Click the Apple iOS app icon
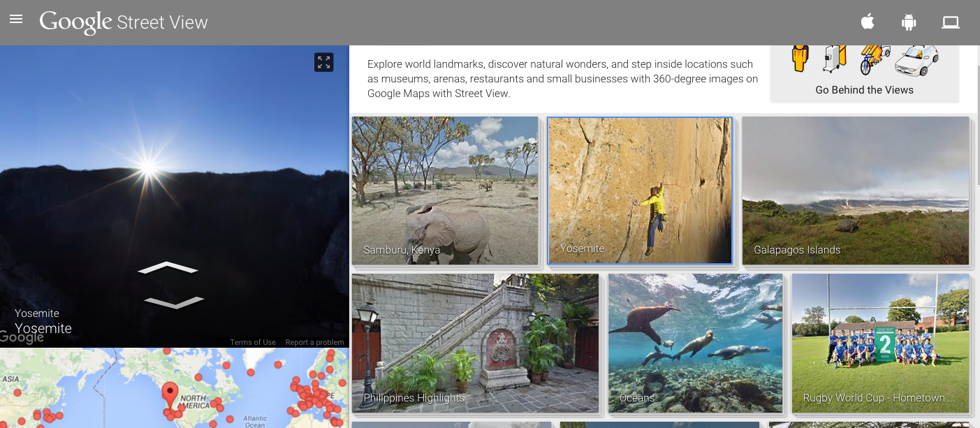 868,22
